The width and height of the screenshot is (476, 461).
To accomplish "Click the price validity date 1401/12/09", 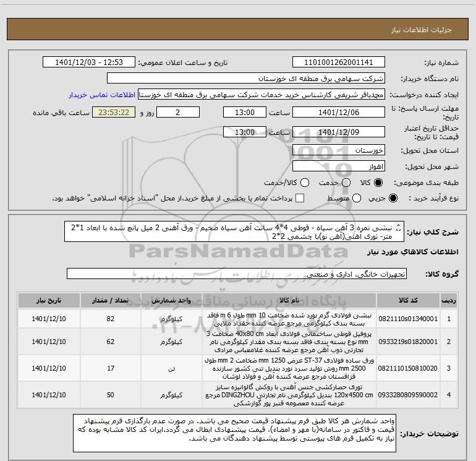I will [x=339, y=132].
